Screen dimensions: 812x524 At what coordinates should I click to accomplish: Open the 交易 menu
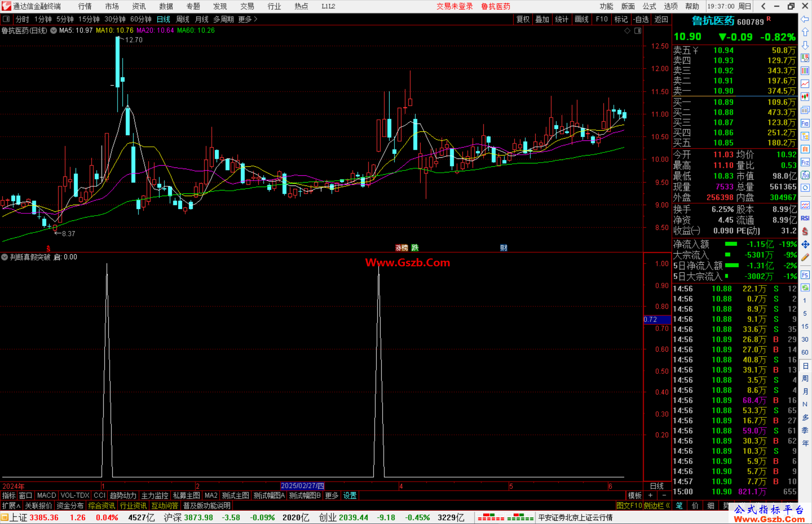pos(247,6)
